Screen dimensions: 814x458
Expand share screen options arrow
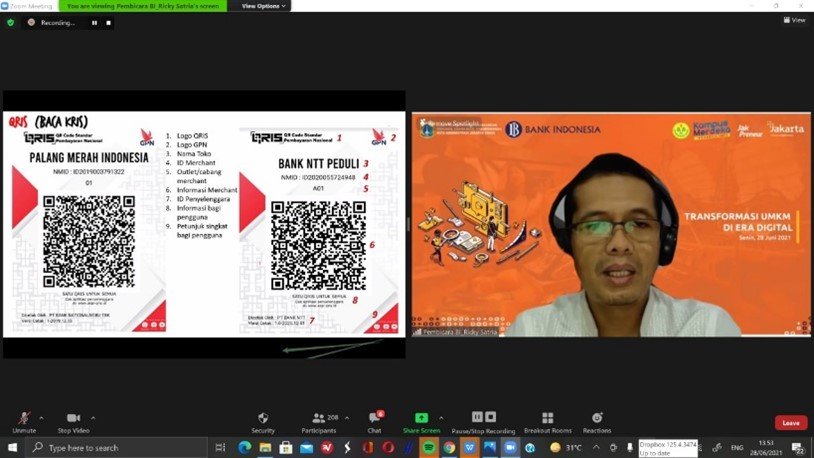(441, 418)
